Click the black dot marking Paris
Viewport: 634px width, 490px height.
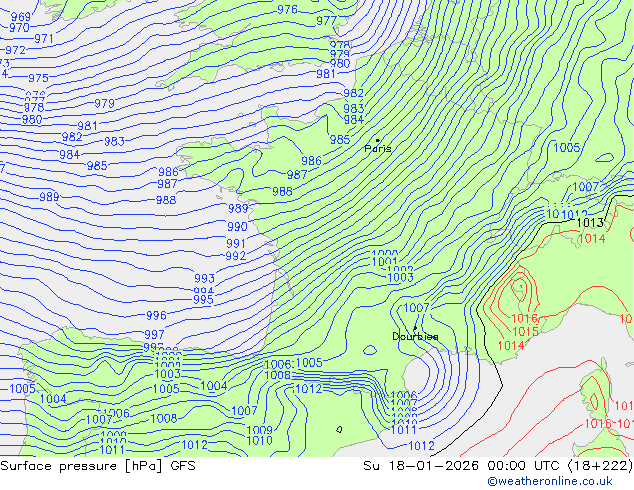(x=378, y=140)
